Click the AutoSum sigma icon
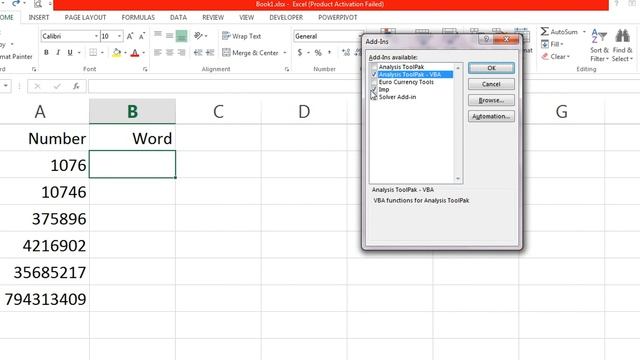 pos(544,31)
